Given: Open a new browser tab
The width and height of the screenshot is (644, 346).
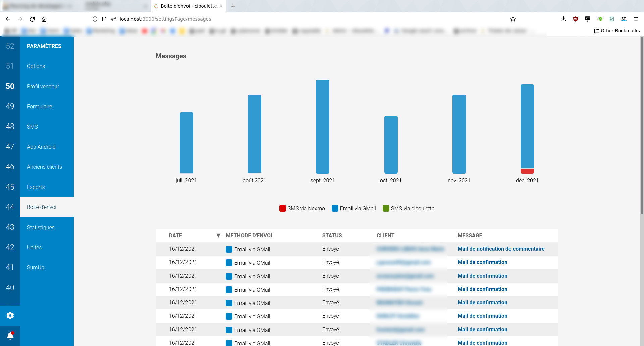Looking at the screenshot, I should 233,6.
